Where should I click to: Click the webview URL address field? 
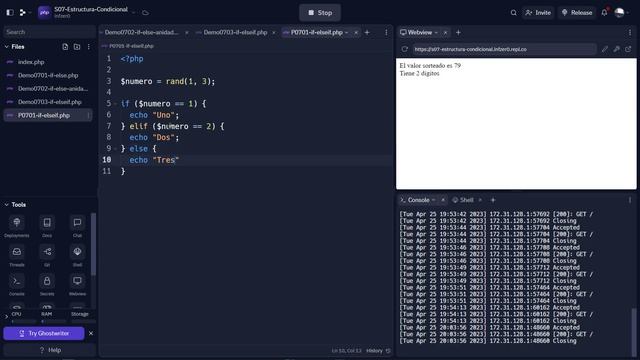point(504,49)
